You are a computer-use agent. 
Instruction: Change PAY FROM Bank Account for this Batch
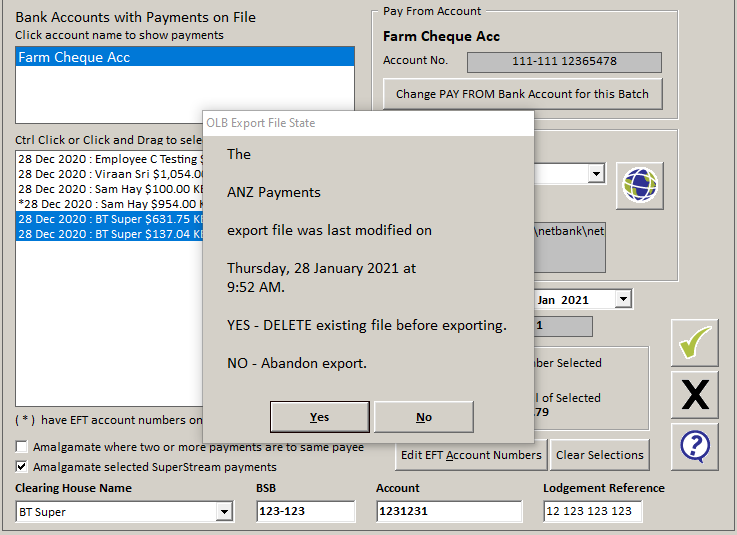tap(523, 94)
